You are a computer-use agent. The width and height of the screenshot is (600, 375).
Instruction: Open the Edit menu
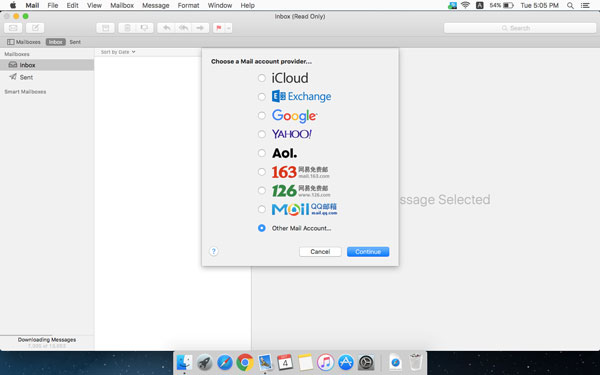coord(72,5)
